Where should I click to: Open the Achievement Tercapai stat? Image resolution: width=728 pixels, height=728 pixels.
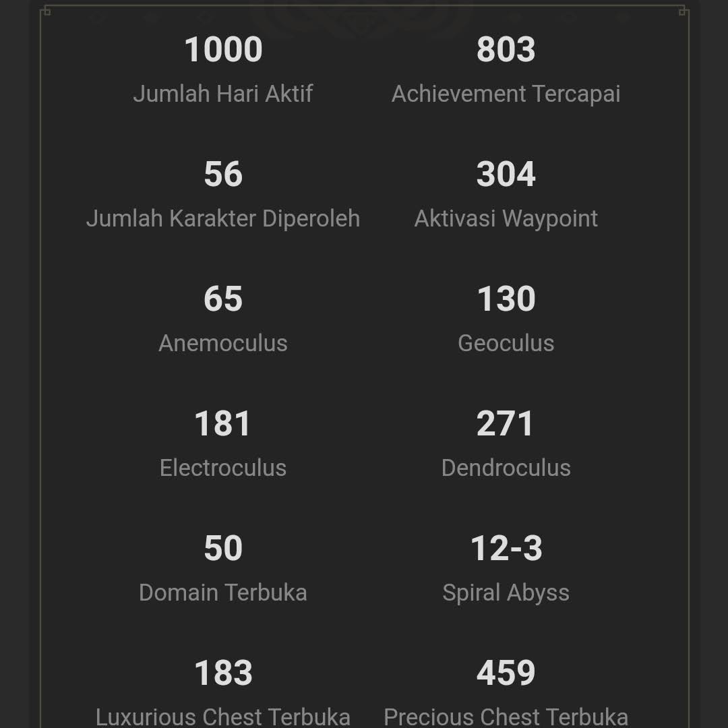[x=506, y=94]
